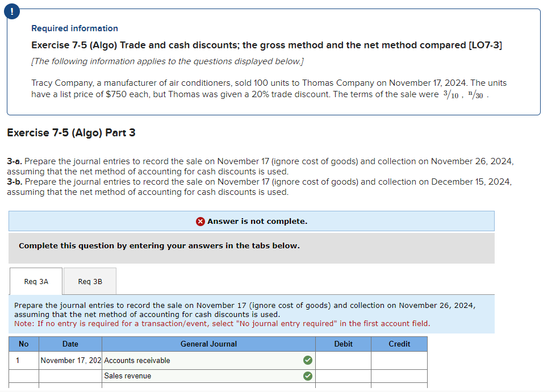Click the blue exclamation info icon
560x392 pixels.
(x=12, y=12)
